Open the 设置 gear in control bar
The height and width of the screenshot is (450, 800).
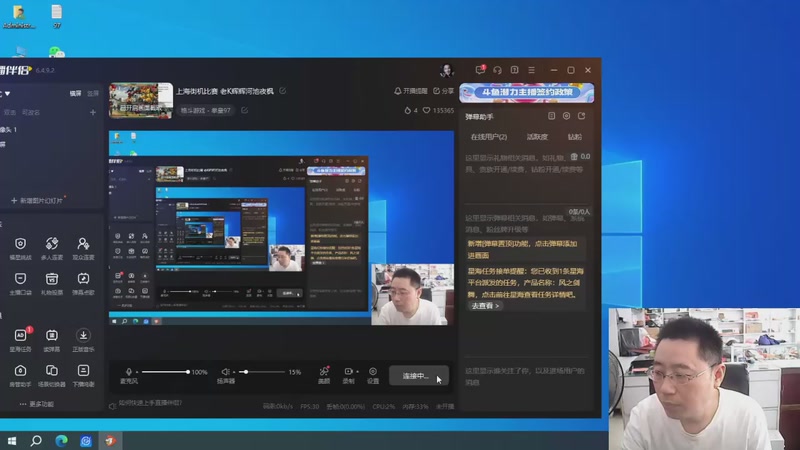(373, 375)
